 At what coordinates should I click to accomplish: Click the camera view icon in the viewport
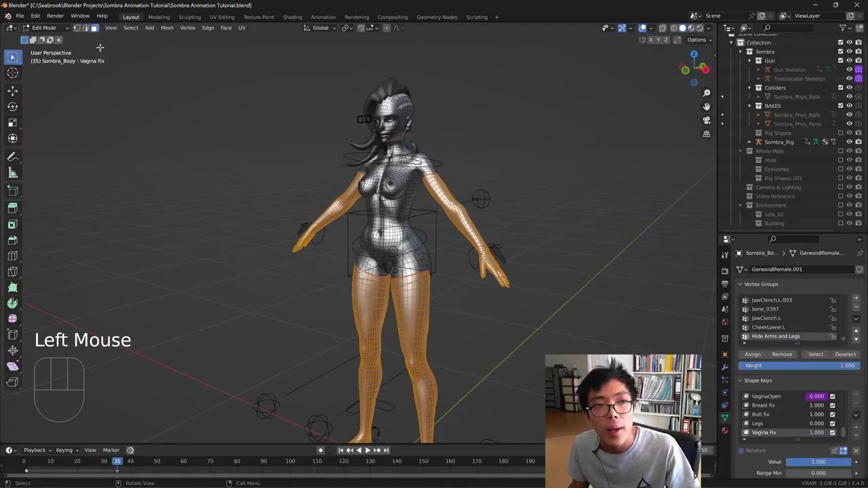click(x=706, y=120)
